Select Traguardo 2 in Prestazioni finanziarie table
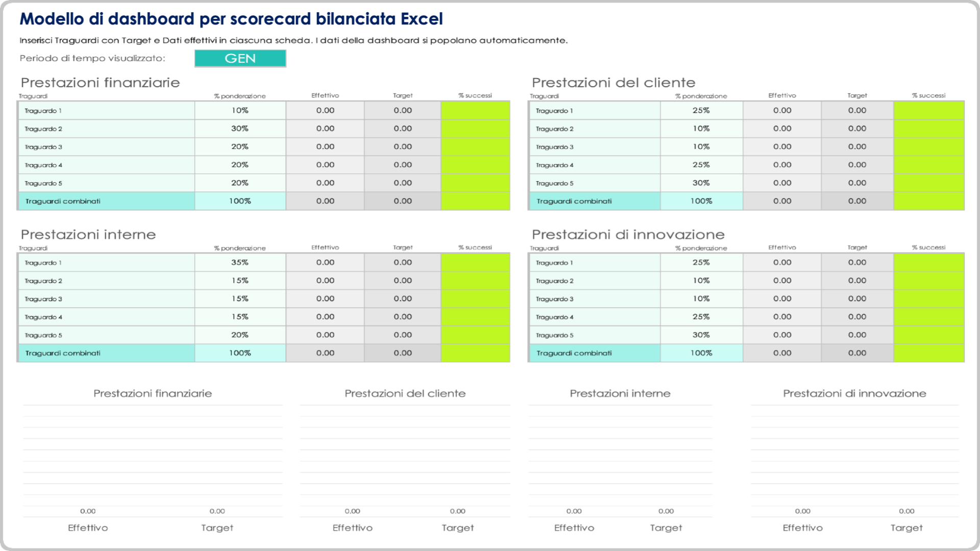Image resolution: width=980 pixels, height=551 pixels. pyautogui.click(x=106, y=129)
